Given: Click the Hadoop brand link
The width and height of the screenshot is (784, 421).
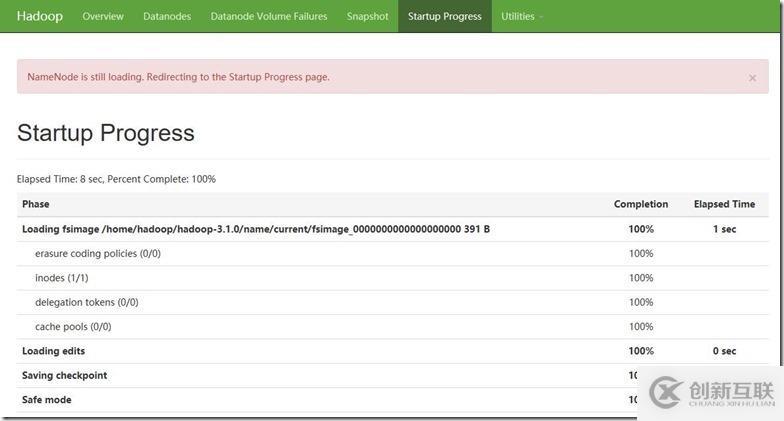Looking at the screenshot, I should coord(40,16).
